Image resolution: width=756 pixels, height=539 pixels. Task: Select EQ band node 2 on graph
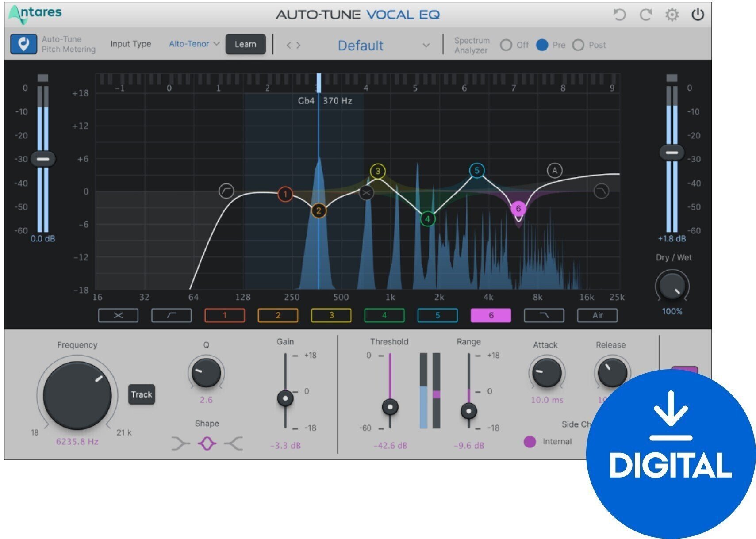click(319, 211)
